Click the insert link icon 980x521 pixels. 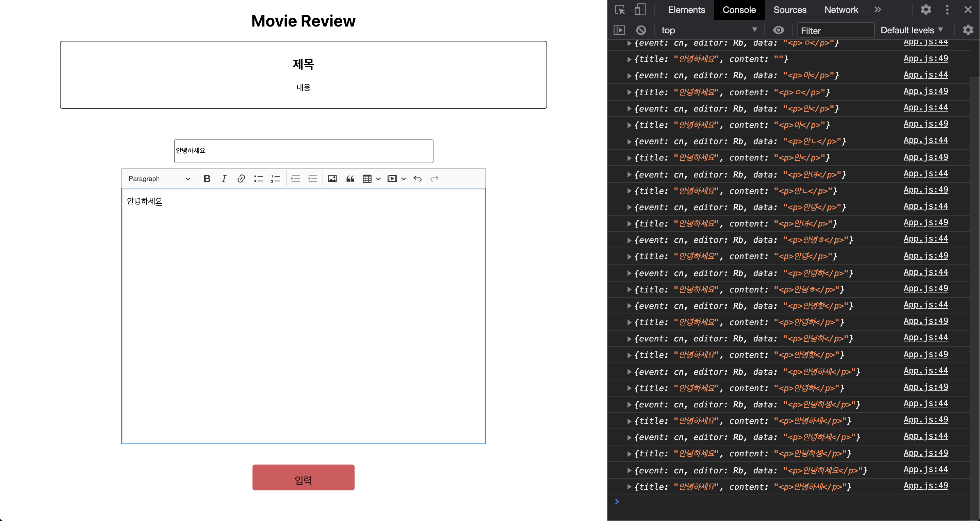tap(241, 179)
